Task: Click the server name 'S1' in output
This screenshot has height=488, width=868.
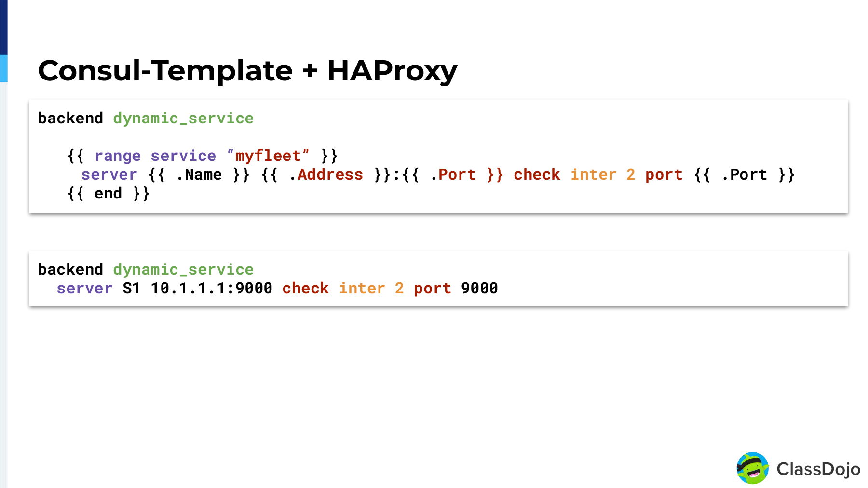Action: 131,288
